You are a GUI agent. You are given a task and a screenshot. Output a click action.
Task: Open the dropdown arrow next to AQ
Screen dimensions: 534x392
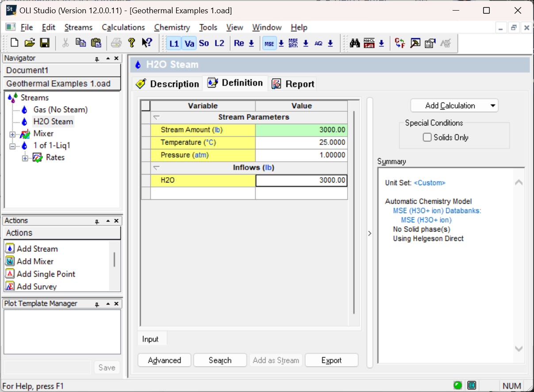(330, 43)
